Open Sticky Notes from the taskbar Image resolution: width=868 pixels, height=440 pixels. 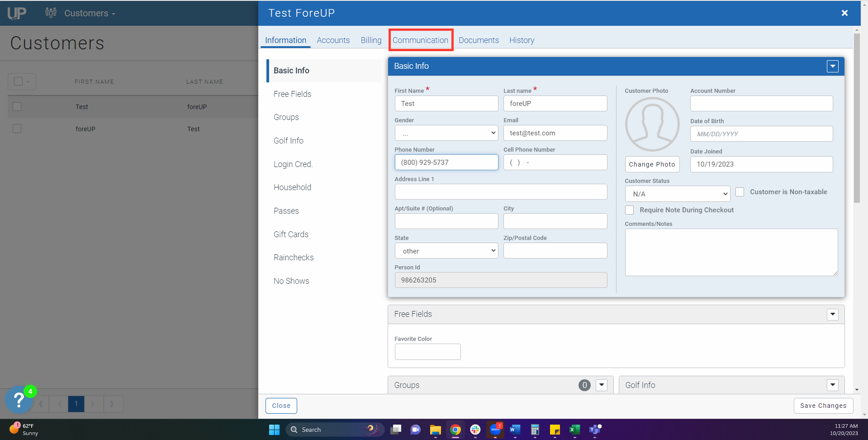[x=555, y=430]
